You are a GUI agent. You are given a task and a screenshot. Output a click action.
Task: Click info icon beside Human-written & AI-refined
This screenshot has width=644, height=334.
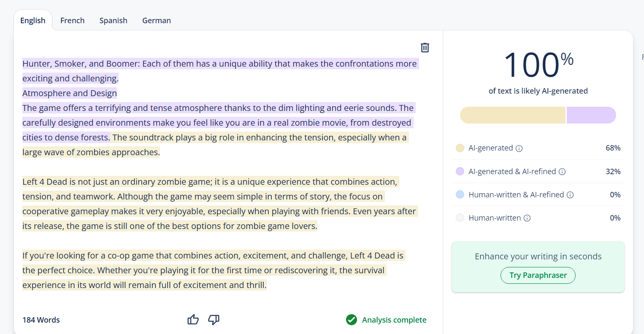click(570, 195)
